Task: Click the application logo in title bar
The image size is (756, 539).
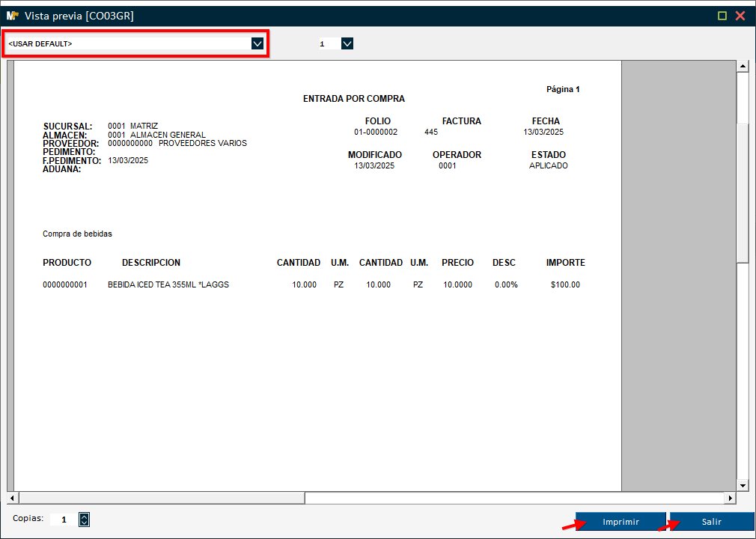Action: point(13,16)
